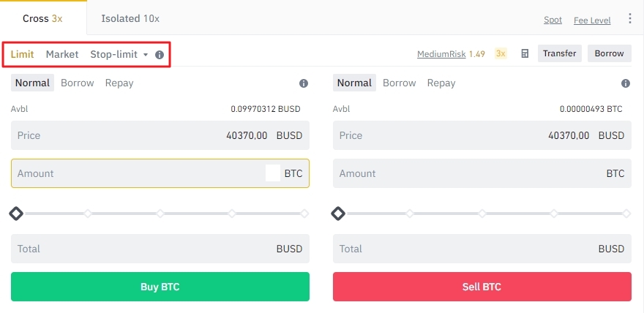Click the calculator icon beside Transfer
The height and width of the screenshot is (313, 644).
click(525, 53)
